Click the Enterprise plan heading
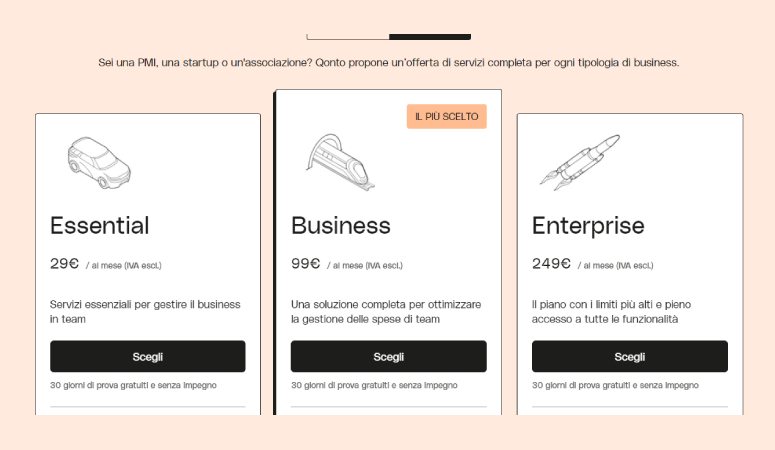Viewport: 775px width, 450px height. click(x=588, y=226)
